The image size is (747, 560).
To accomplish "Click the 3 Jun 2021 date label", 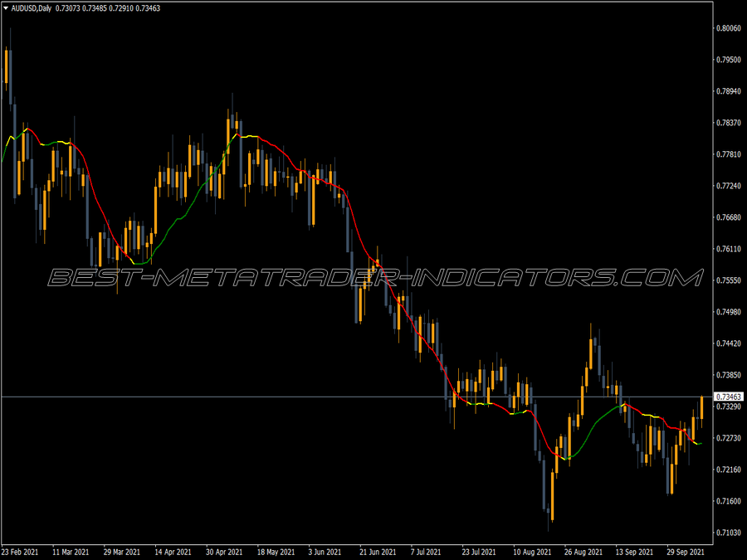I will pyautogui.click(x=325, y=552).
